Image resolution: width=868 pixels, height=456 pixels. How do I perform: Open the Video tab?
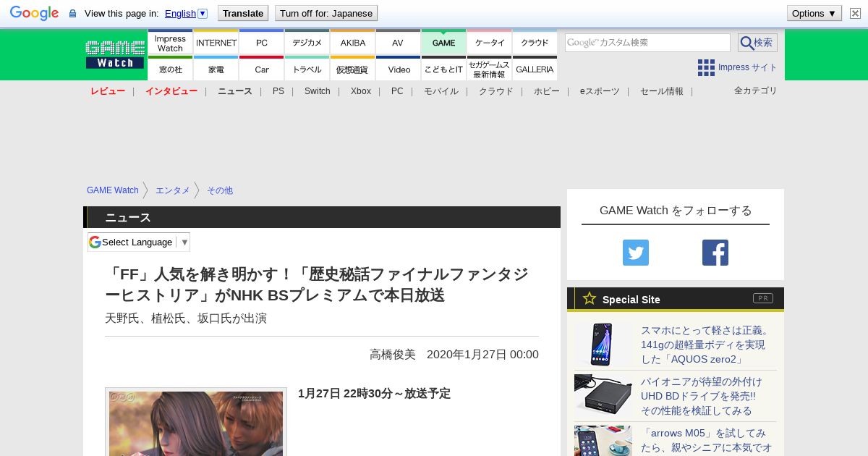[x=398, y=69]
